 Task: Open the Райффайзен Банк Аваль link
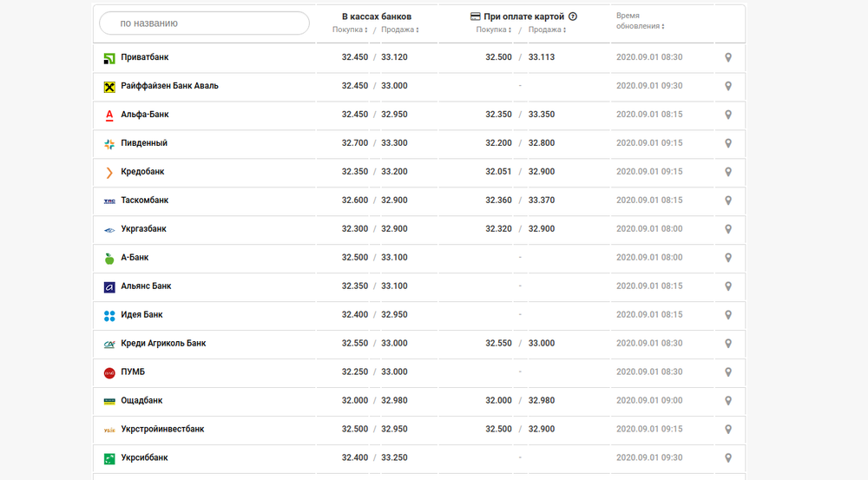[169, 86]
